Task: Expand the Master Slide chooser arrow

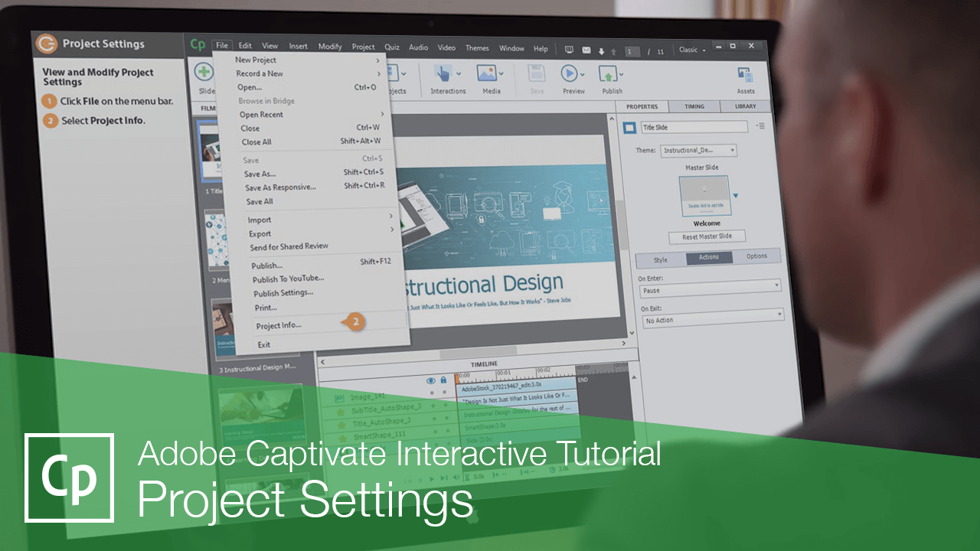Action: coord(736,196)
